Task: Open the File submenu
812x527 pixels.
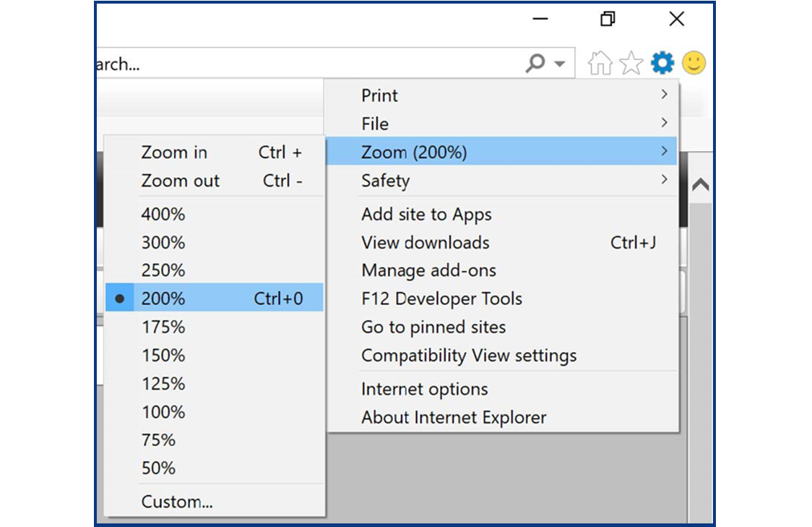Action: [501, 124]
